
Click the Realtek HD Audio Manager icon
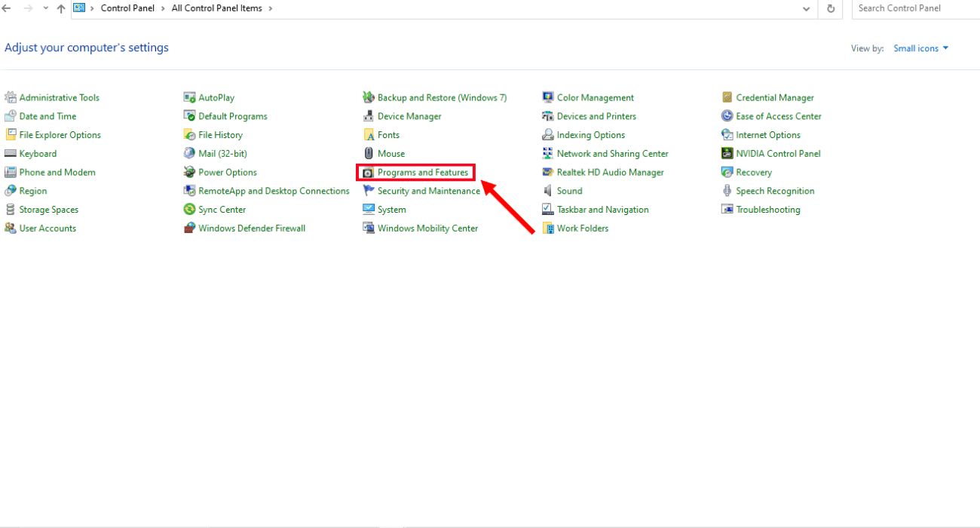(548, 172)
